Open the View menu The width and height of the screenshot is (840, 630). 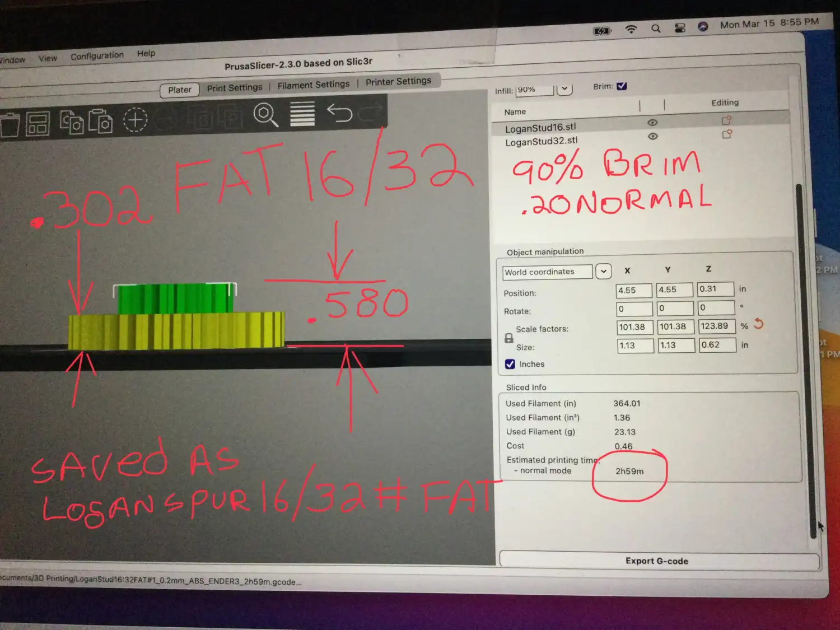pyautogui.click(x=48, y=58)
